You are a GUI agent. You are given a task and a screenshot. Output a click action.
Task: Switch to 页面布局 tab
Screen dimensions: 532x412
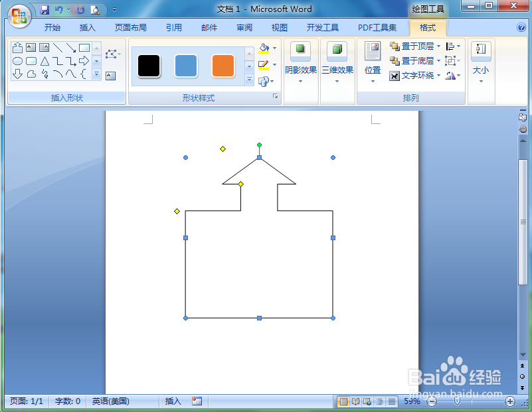coord(131,28)
